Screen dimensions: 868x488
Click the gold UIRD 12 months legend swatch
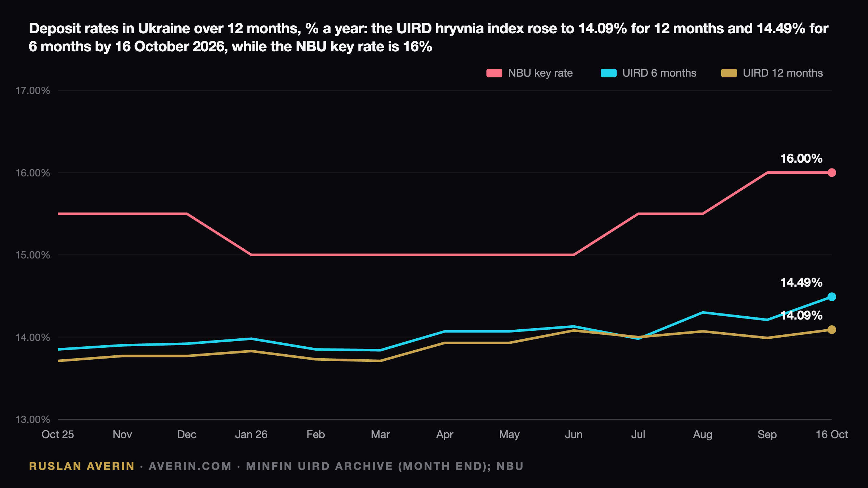729,73
